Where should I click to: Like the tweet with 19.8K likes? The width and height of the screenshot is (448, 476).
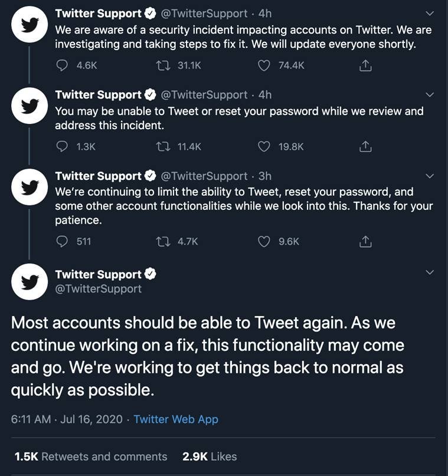(x=264, y=147)
